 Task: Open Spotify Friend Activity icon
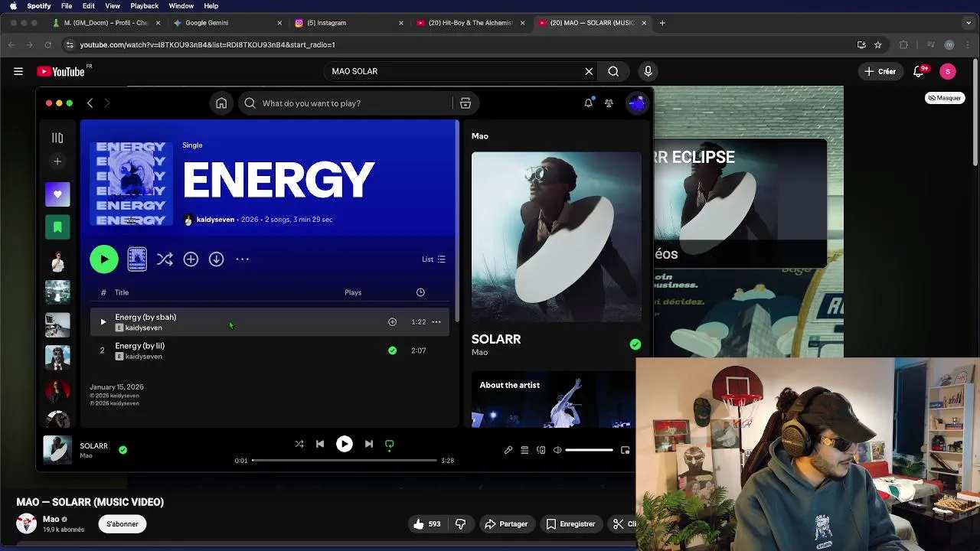609,103
